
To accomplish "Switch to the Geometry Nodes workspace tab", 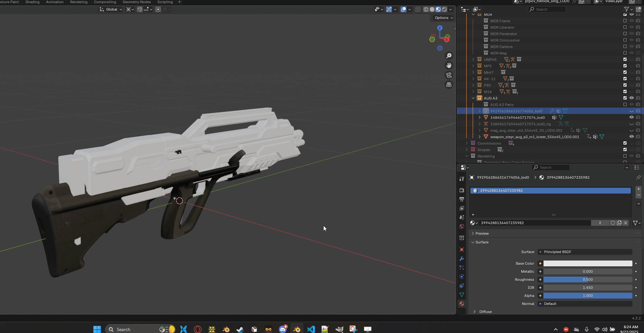I will coord(137,2).
